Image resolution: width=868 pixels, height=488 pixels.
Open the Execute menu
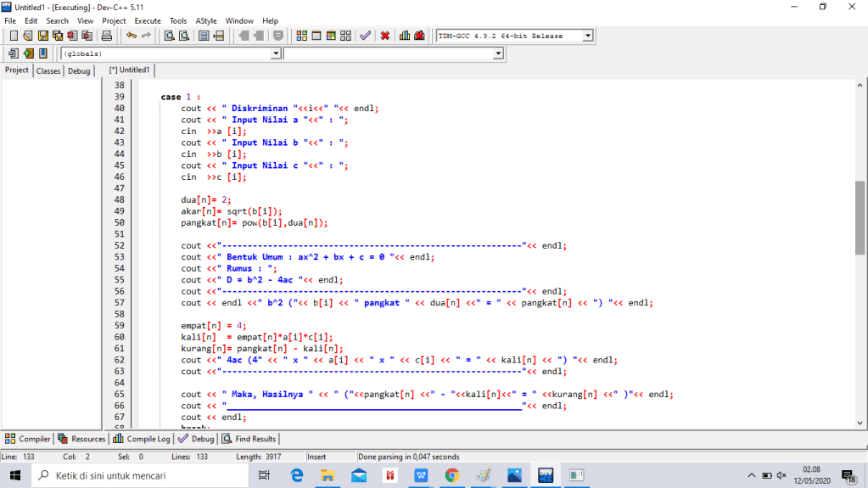click(x=147, y=20)
